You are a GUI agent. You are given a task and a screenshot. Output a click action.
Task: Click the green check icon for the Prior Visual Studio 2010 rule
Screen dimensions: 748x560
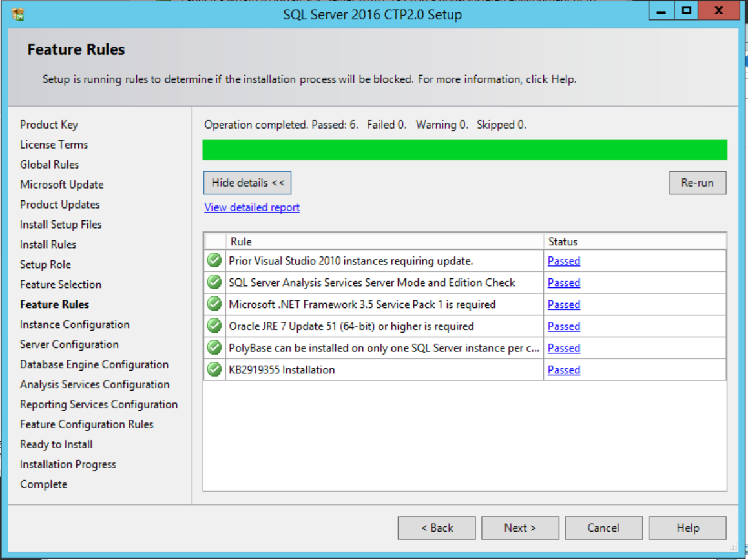coord(214,260)
